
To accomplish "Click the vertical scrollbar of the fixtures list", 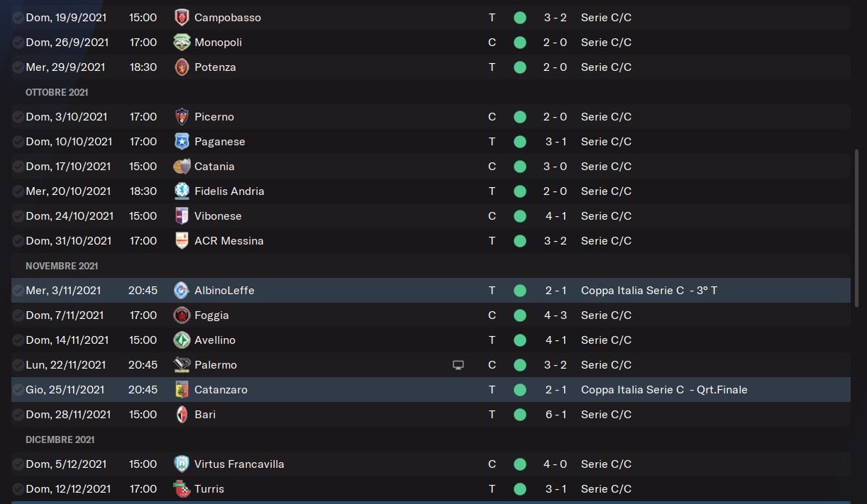I will pyautogui.click(x=857, y=227).
